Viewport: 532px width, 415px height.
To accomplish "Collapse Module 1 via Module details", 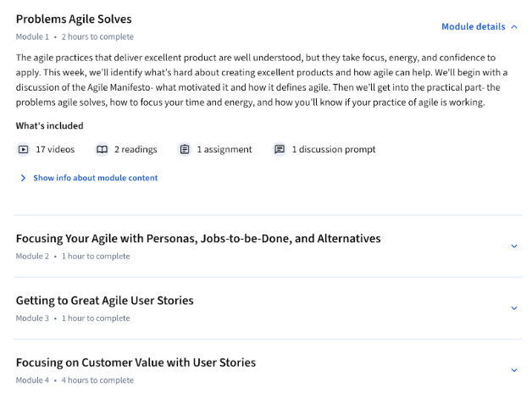I will click(473, 27).
